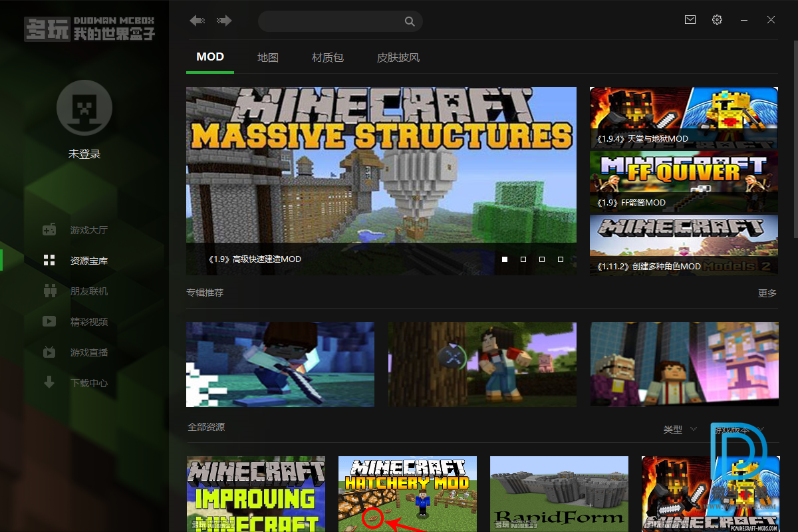This screenshot has width=798, height=532.
Task: Expand the 类型 filter dropdown
Action: pyautogui.click(x=680, y=430)
